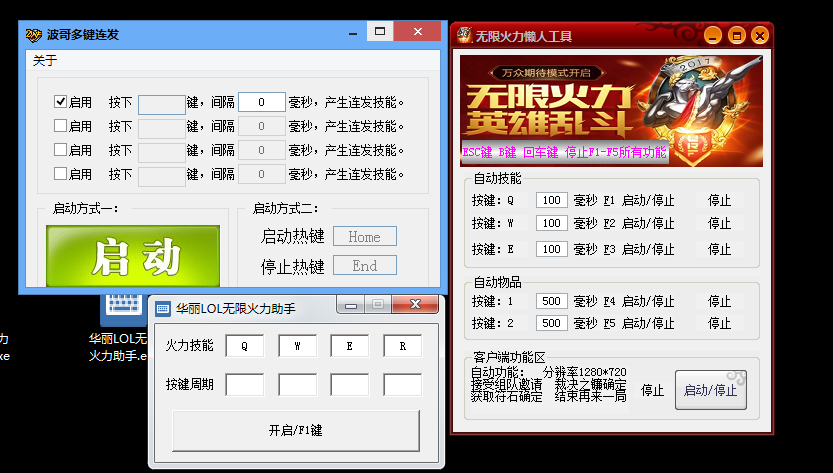Close the 华丽LOL无限火力助手 window
The image size is (833, 473).
coord(418,304)
